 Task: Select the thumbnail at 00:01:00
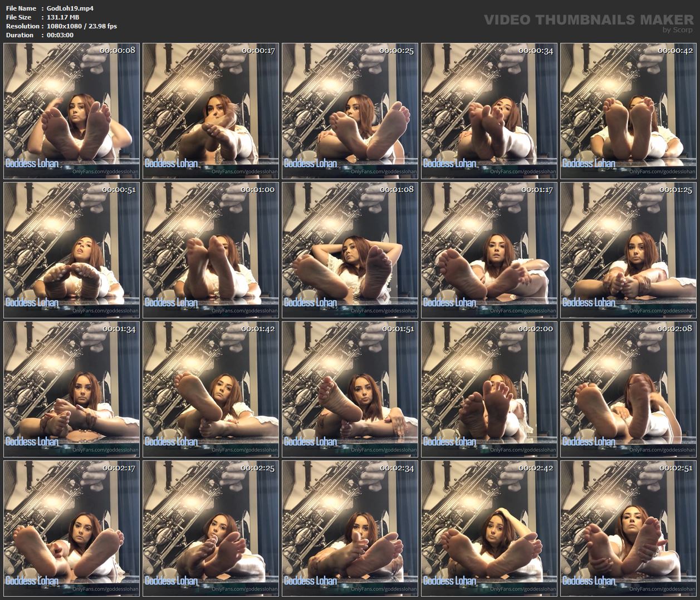211,250
